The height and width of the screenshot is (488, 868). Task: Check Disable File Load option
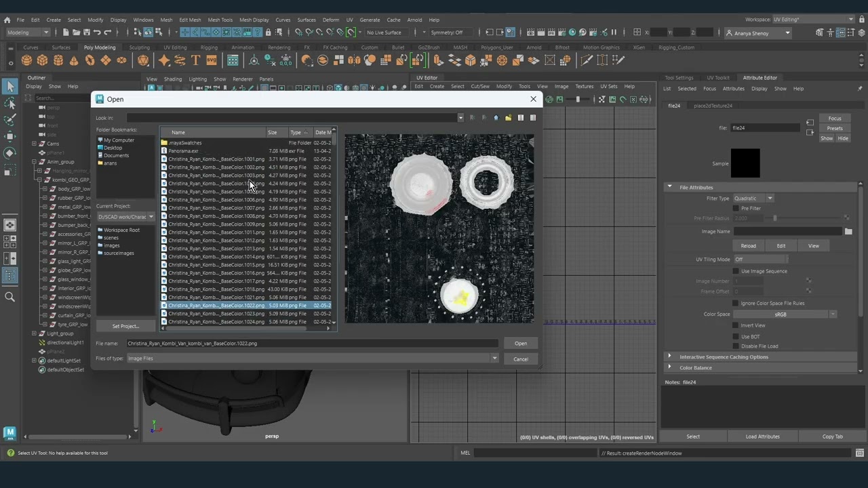pyautogui.click(x=736, y=346)
